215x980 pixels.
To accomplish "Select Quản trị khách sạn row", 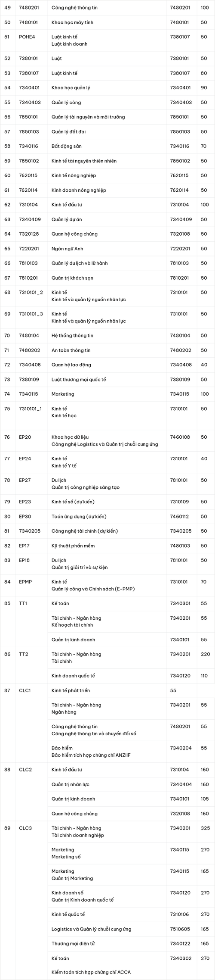I will [x=107, y=278].
